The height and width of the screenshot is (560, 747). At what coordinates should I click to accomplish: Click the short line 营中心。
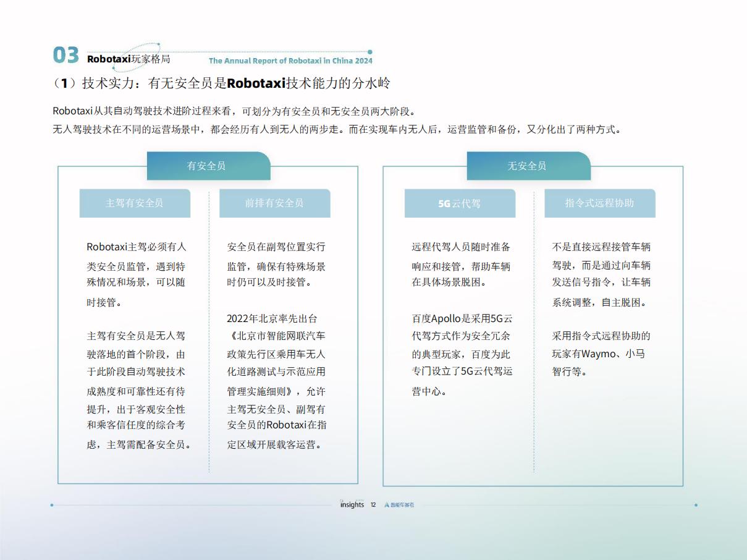click(429, 392)
